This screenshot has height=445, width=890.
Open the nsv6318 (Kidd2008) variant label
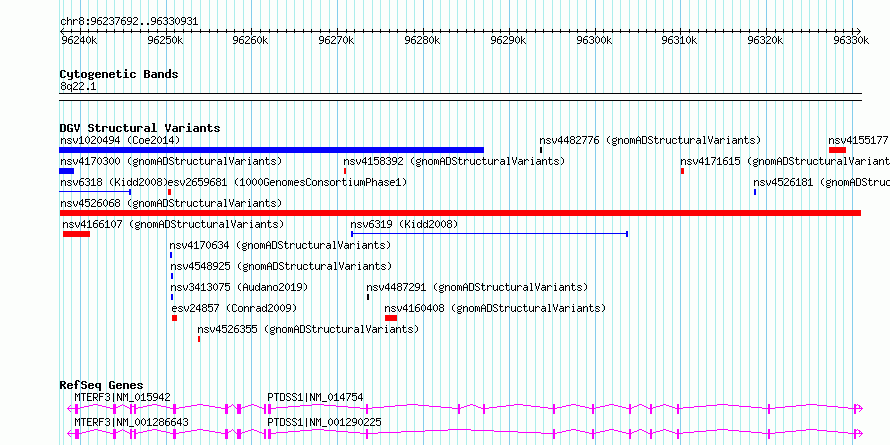[x=114, y=182]
